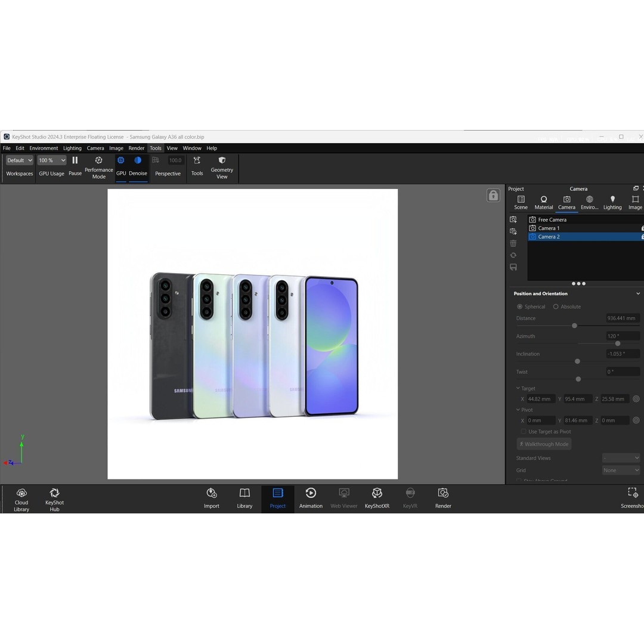Select Absolute position mode
The height and width of the screenshot is (644, 644).
(x=556, y=307)
